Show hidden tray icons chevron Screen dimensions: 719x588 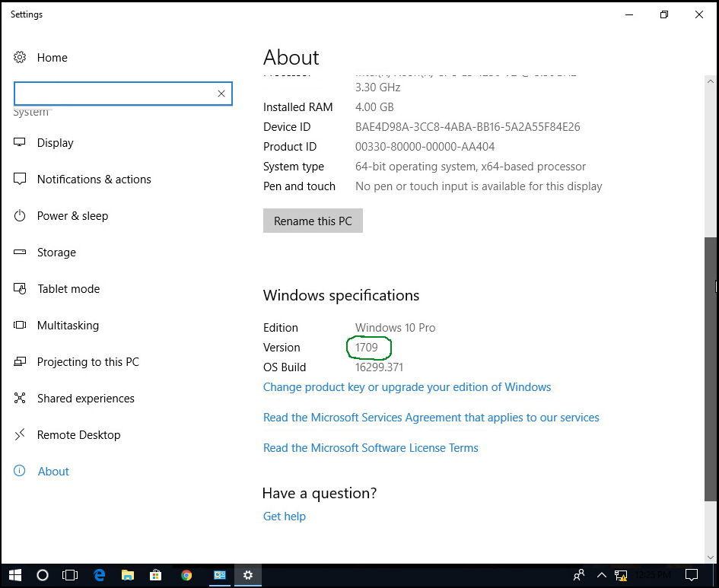(602, 575)
